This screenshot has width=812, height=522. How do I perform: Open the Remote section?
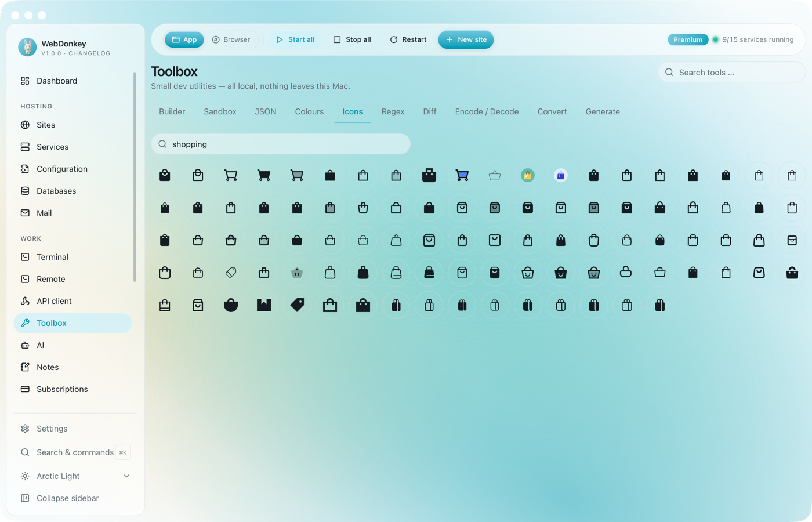[72, 279]
